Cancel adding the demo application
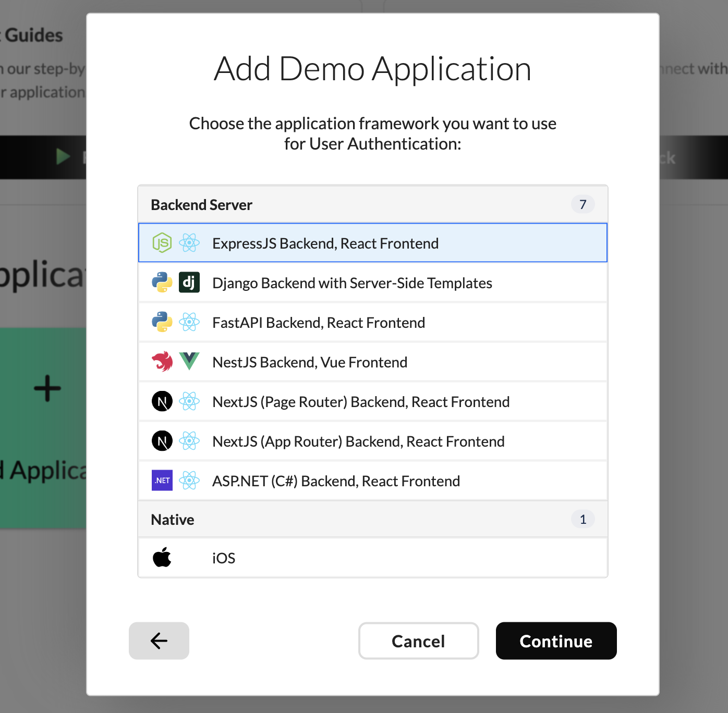Image resolution: width=728 pixels, height=713 pixels. (x=419, y=641)
